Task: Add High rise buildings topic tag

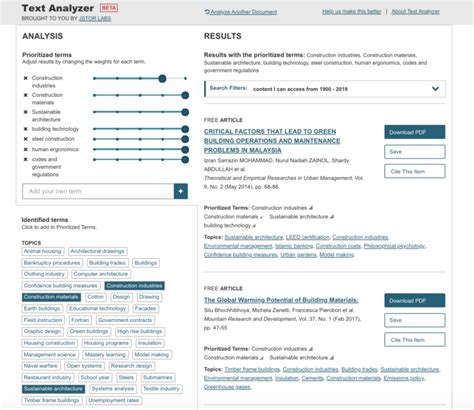Action: 140,331
